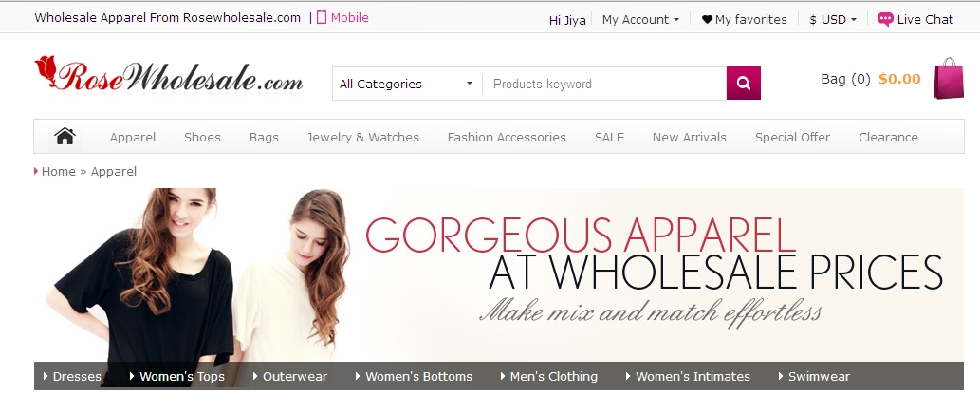
Task: Start a Live Chat
Action: point(925,19)
